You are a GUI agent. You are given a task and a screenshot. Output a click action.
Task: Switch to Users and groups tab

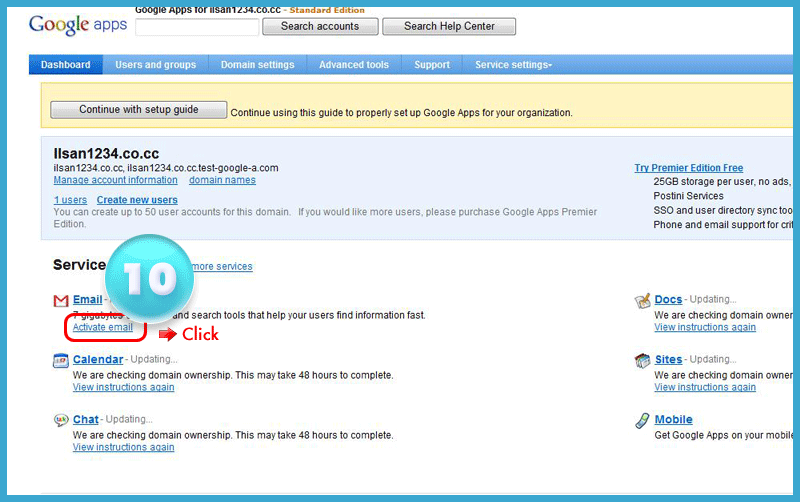[156, 65]
